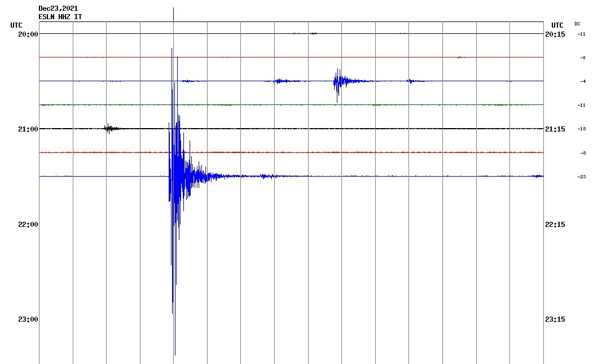Click the 21:15 time label
This screenshot has width=602, height=364.
tap(555, 129)
